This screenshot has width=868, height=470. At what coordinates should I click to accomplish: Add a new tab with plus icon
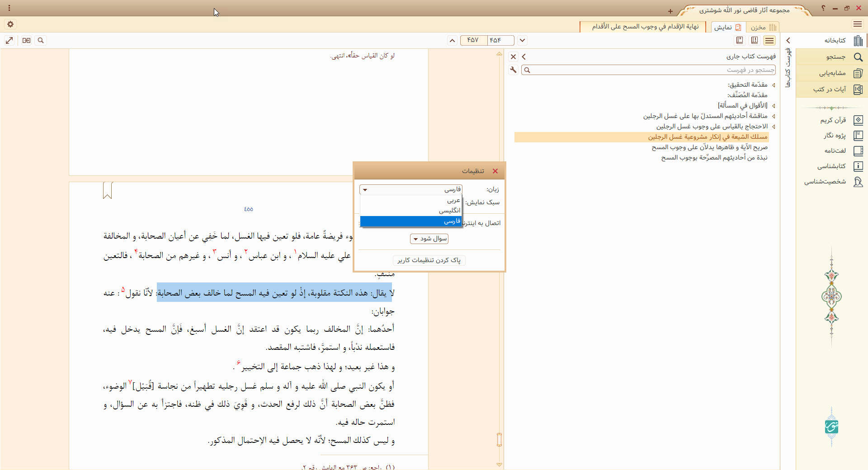pos(670,11)
